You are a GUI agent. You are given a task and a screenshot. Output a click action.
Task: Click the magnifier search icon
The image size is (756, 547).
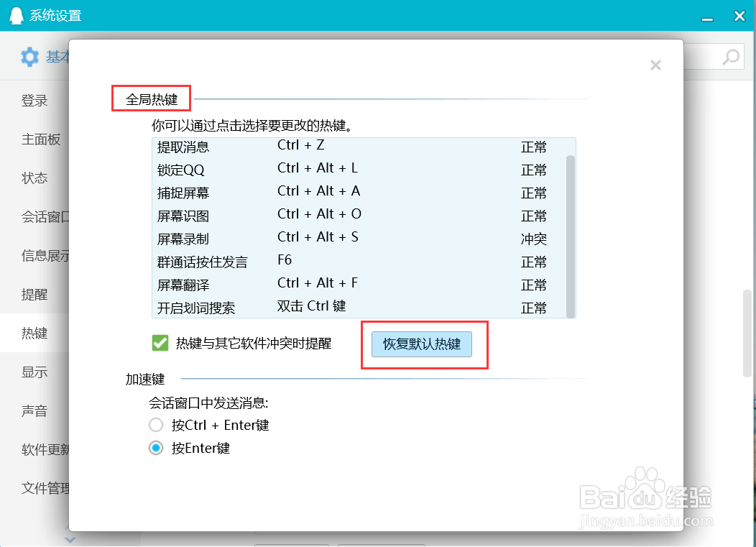click(731, 57)
